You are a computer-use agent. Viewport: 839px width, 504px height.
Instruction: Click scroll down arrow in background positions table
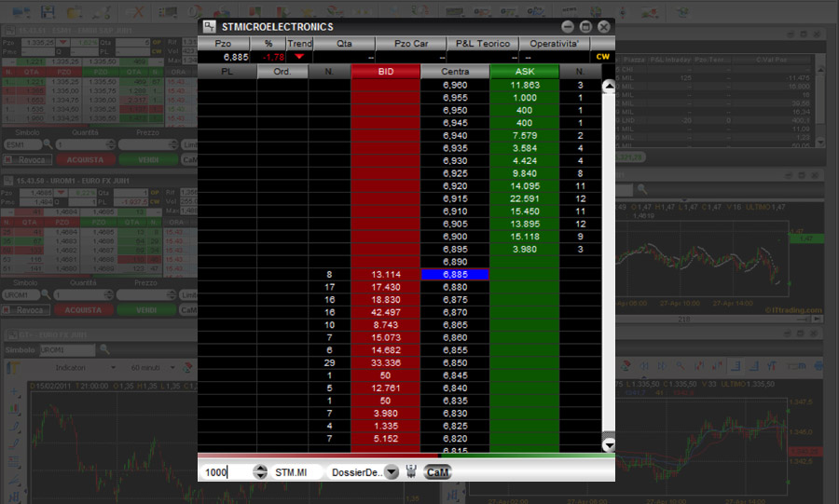pos(820,142)
